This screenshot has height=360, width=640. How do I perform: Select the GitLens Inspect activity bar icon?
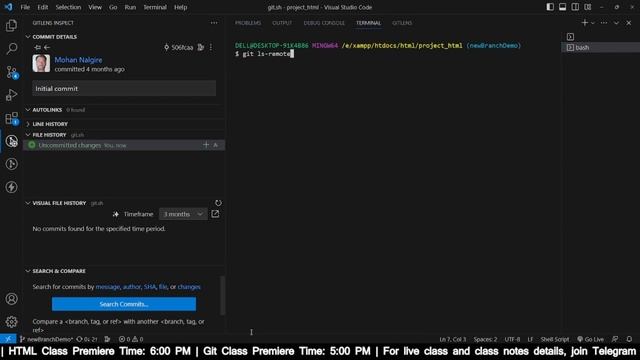pyautogui.click(x=11, y=141)
